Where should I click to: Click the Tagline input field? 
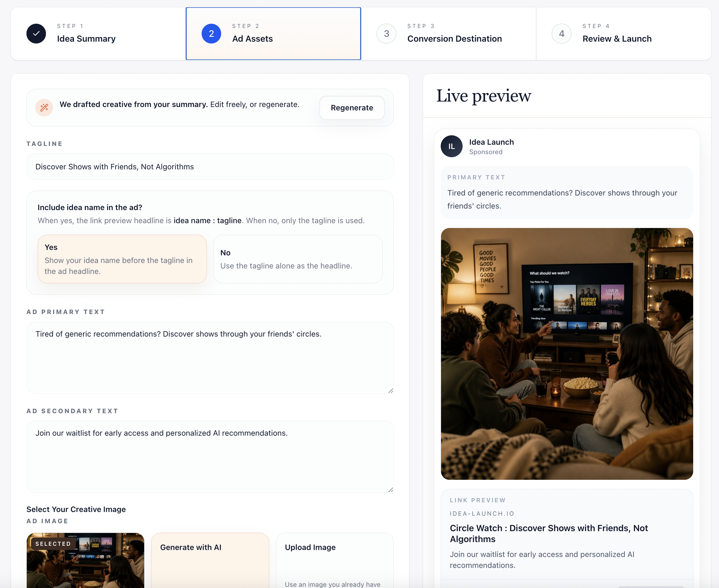pos(210,167)
